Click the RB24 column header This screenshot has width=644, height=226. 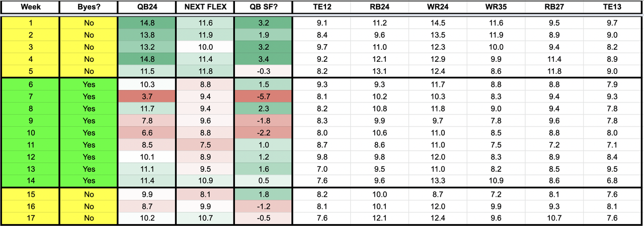(380, 8)
